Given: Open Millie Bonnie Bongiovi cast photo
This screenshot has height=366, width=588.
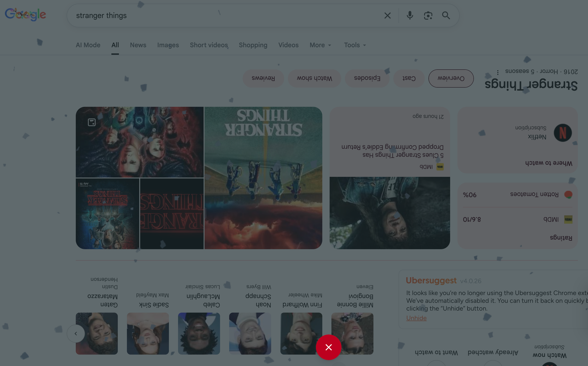Looking at the screenshot, I should point(352,334).
